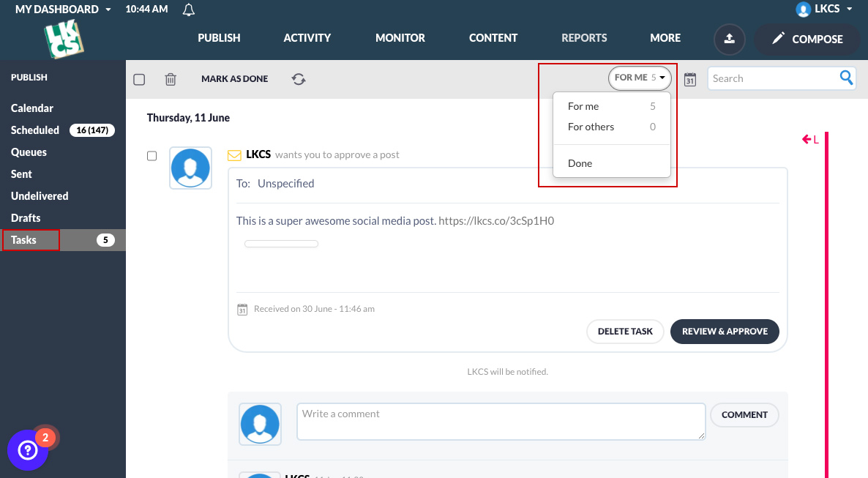Screen dimensions: 868x478
Task: Click the LKCS logo
Action: point(64,39)
